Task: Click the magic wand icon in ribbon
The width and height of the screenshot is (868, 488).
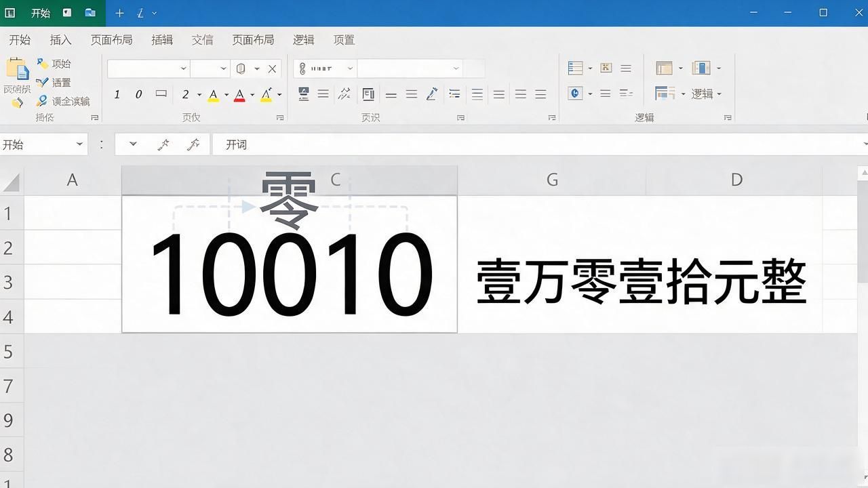Action: click(344, 94)
